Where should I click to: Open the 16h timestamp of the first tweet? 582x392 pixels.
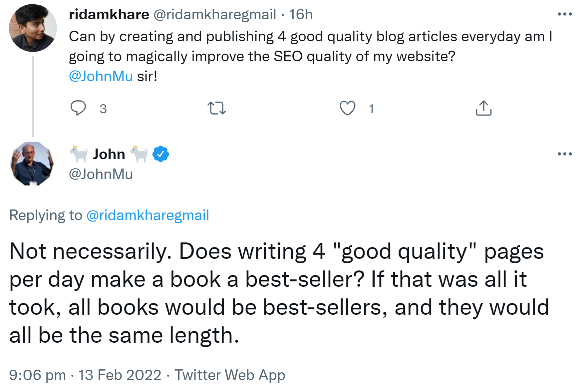pos(301,14)
